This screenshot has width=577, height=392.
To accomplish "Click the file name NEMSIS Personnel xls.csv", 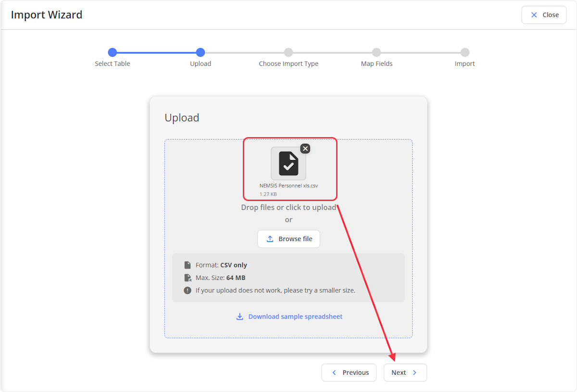I will [288, 185].
